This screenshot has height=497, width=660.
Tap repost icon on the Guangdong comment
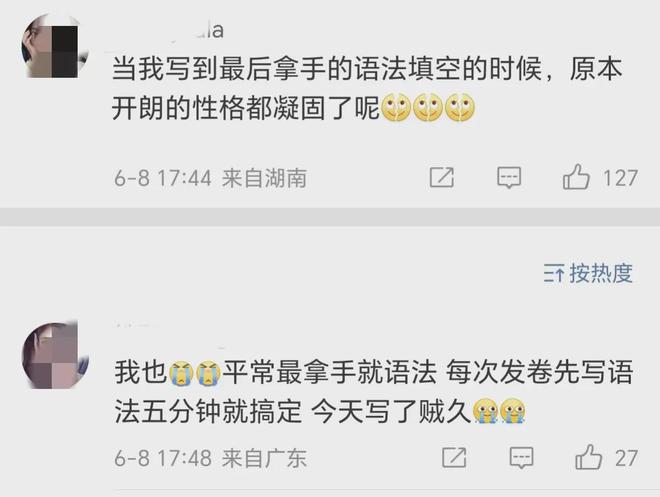pos(454,457)
